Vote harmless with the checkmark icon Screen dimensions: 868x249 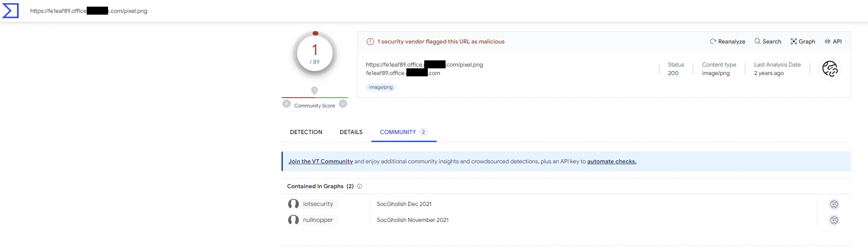pyautogui.click(x=343, y=104)
